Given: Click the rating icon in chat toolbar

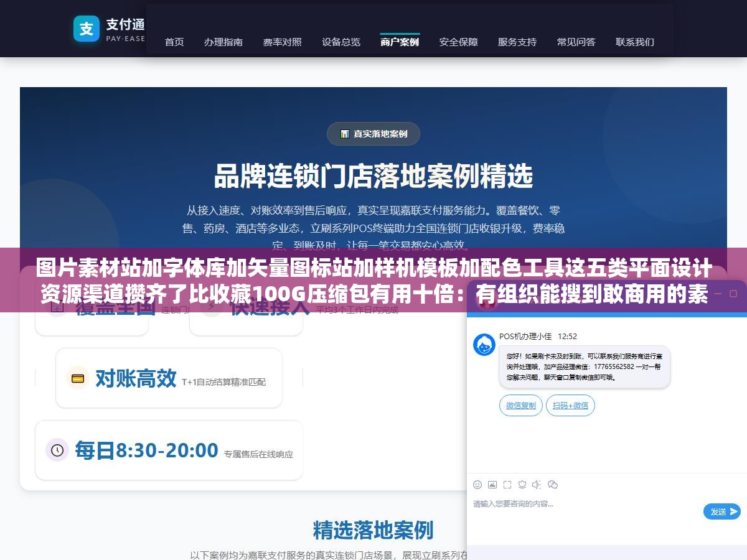Looking at the screenshot, I should (x=522, y=485).
